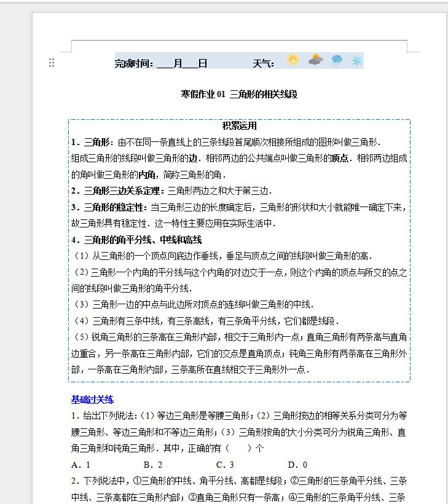The width and height of the screenshot is (448, 504).
Task: Click the title 寒假作业 01 三角形的相关线段
Action: [239, 94]
